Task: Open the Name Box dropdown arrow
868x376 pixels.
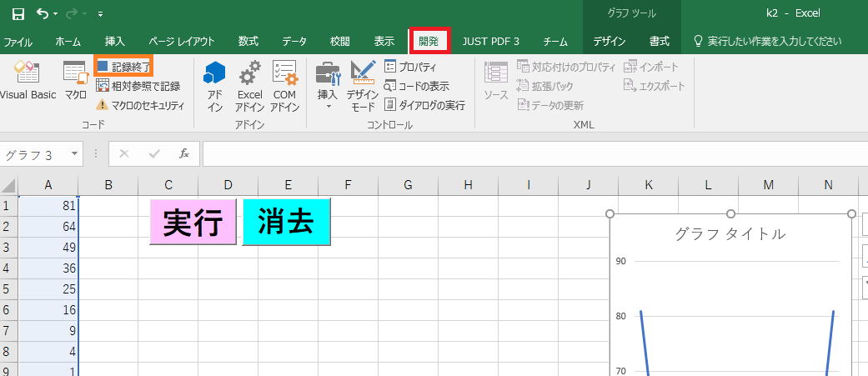Action: (x=74, y=154)
